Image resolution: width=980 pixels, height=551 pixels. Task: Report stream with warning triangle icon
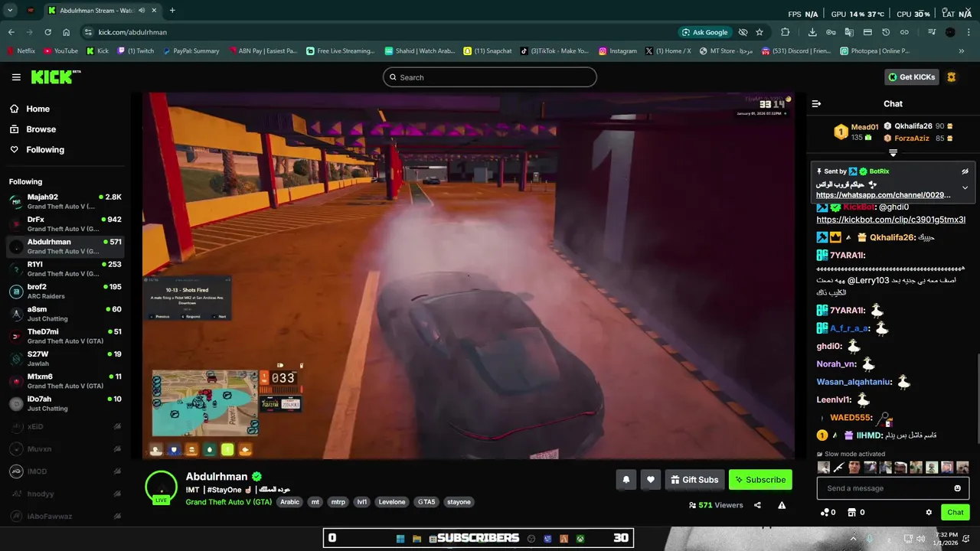coord(782,505)
